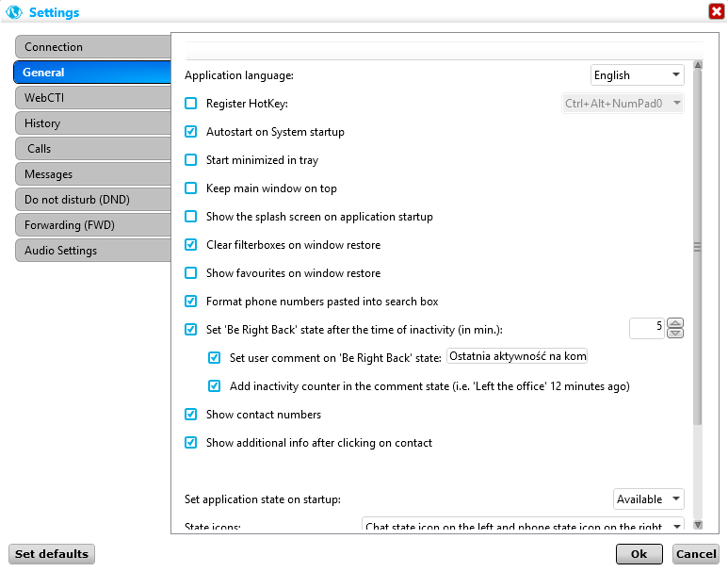Click the inactivity minutes increment arrow
The image size is (728, 572).
click(x=674, y=323)
